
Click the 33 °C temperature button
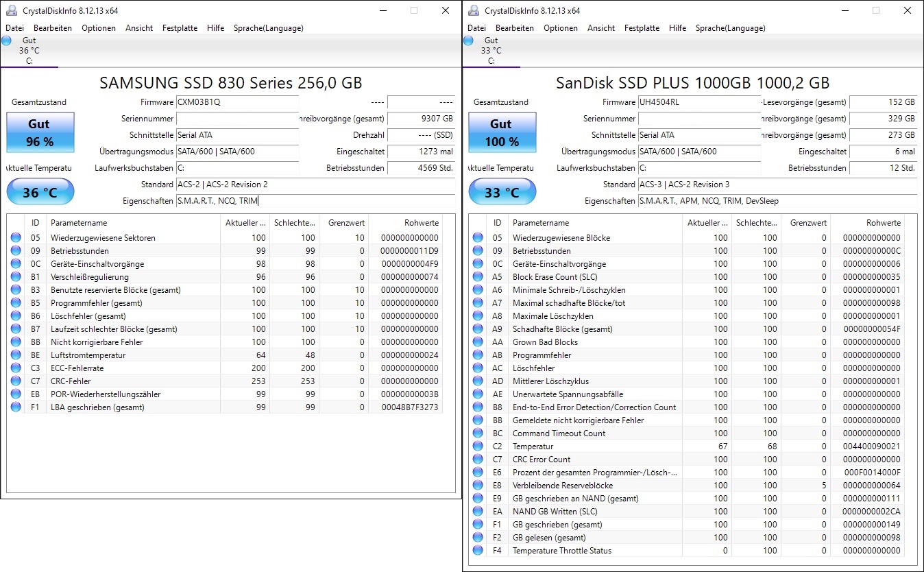point(502,192)
